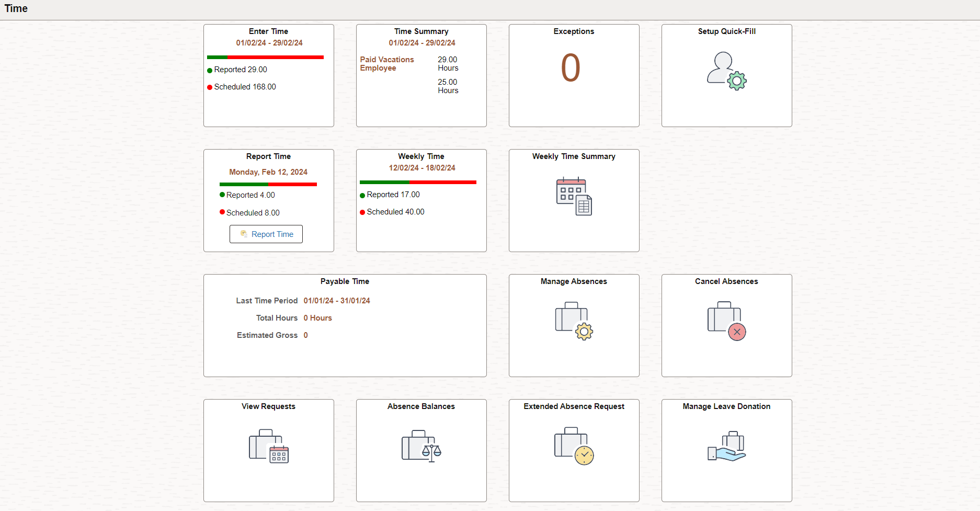Image resolution: width=980 pixels, height=511 pixels.
Task: Click Scheduled 168.00 in Enter Time
Action: [x=245, y=87]
